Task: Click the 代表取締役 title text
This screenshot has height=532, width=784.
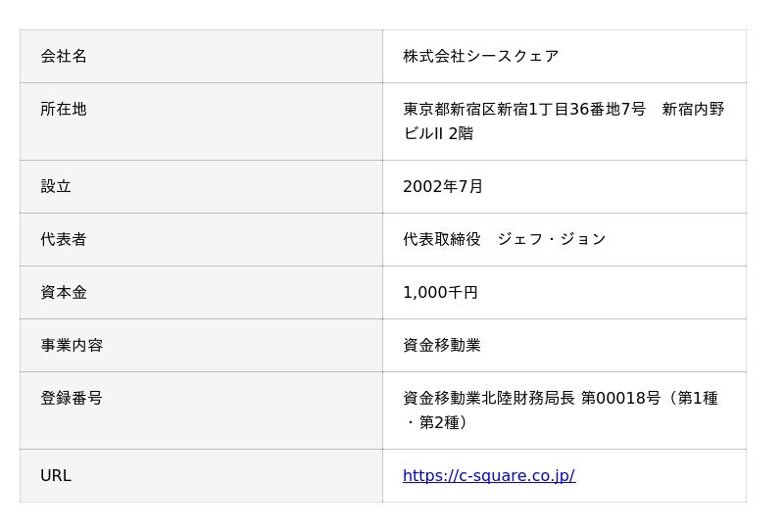Action: (x=442, y=240)
